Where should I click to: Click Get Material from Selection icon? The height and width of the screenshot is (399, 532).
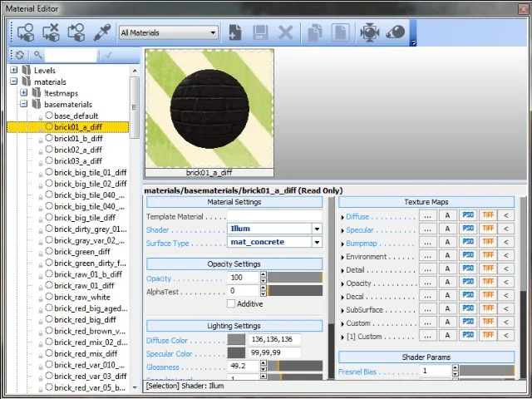point(76,33)
